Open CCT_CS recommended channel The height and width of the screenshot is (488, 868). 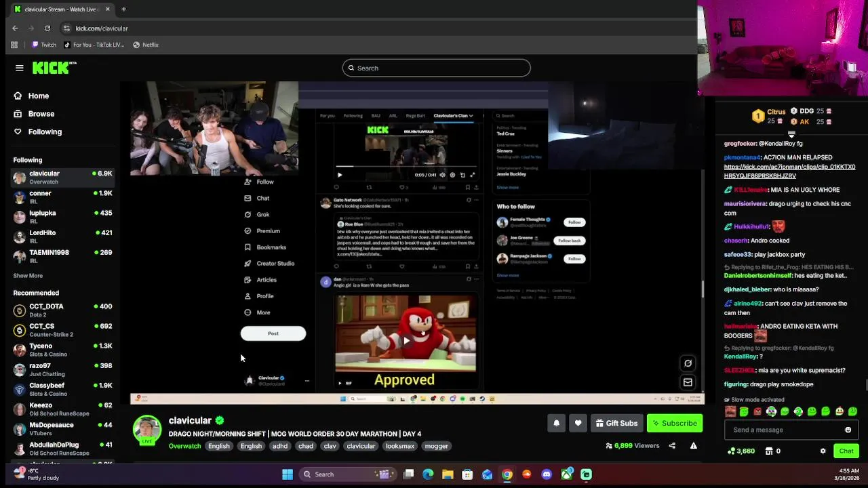[x=62, y=330]
